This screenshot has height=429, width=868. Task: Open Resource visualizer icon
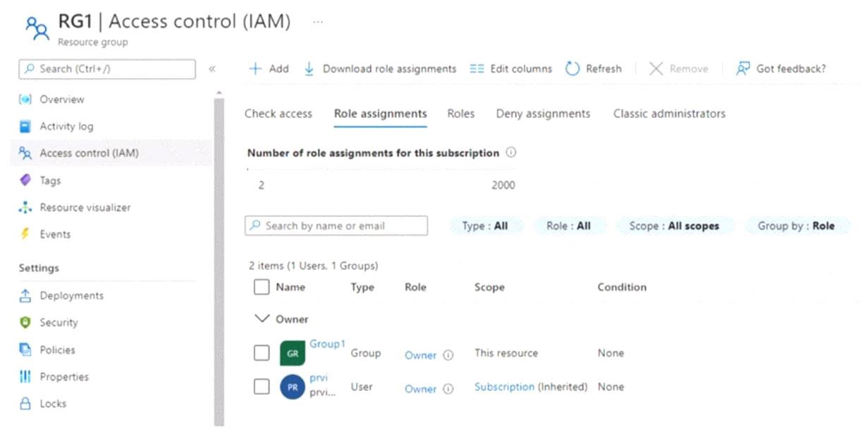click(25, 208)
